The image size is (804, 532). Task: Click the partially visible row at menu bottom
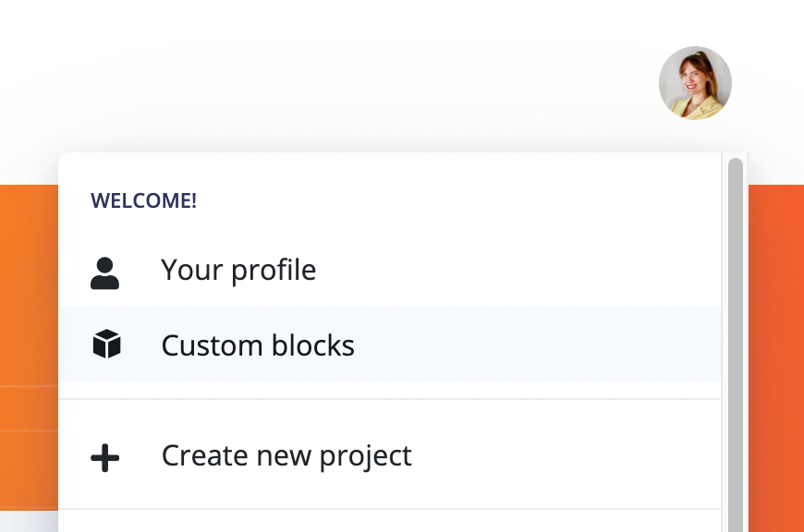coord(388,523)
